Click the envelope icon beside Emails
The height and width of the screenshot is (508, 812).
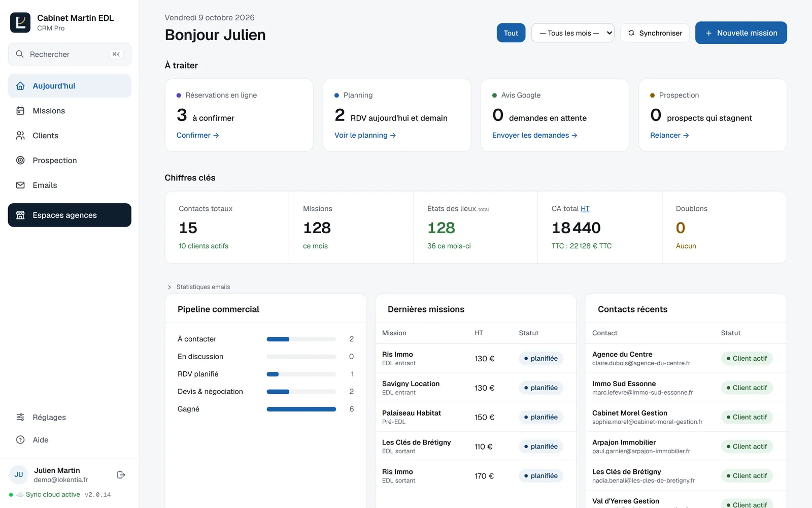point(20,185)
